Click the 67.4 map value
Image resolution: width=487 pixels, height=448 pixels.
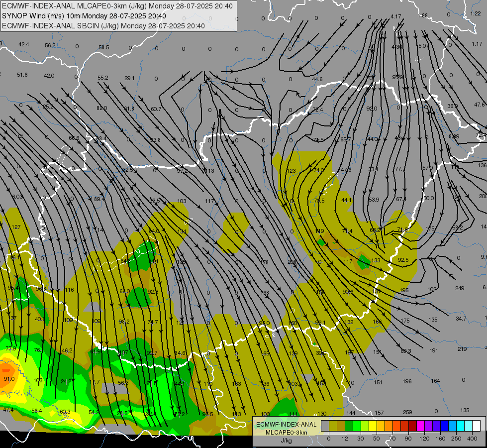pos(401,199)
